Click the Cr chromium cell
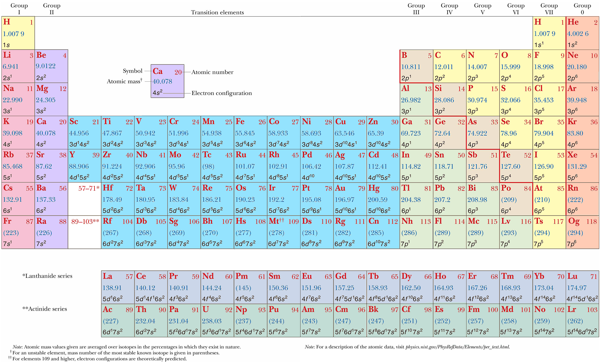The image size is (601, 364). 184,133
